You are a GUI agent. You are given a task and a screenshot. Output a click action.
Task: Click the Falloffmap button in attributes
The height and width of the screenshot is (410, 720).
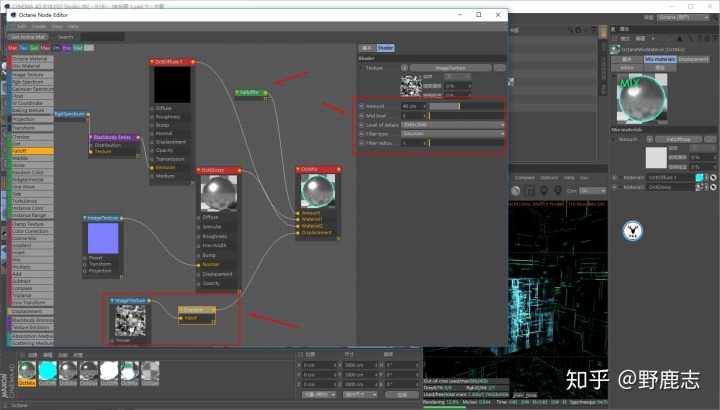coord(679,139)
